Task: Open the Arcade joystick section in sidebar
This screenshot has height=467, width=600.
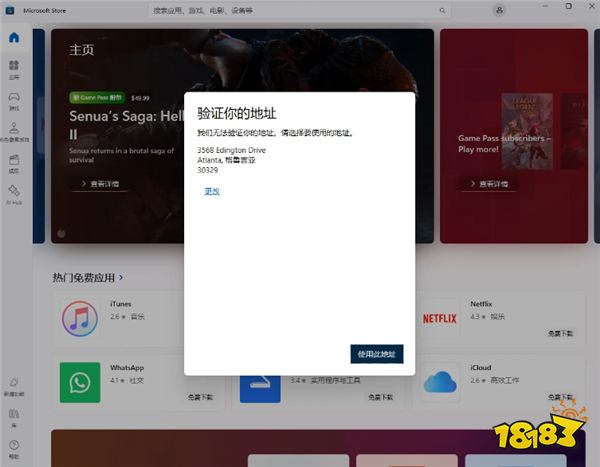Action: point(14,132)
